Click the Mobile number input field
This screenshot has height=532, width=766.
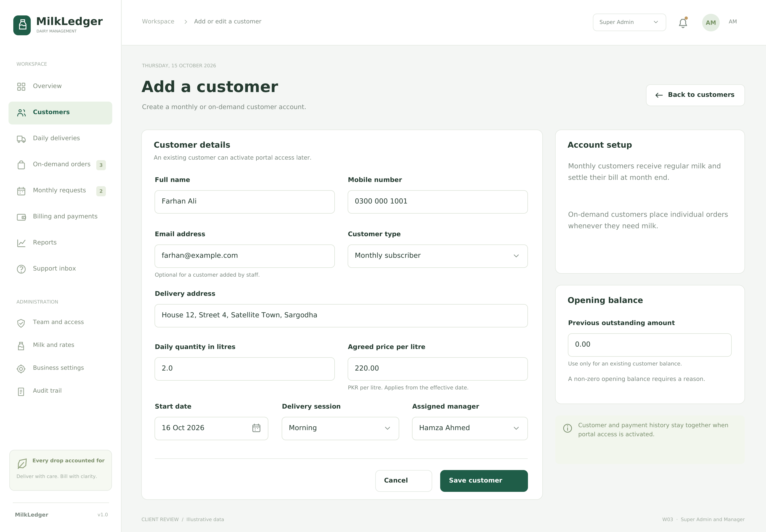point(438,202)
